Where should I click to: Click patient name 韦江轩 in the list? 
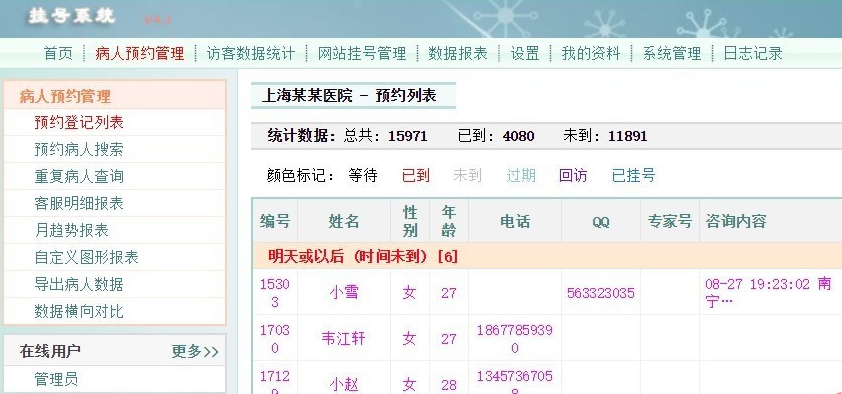pos(343,339)
